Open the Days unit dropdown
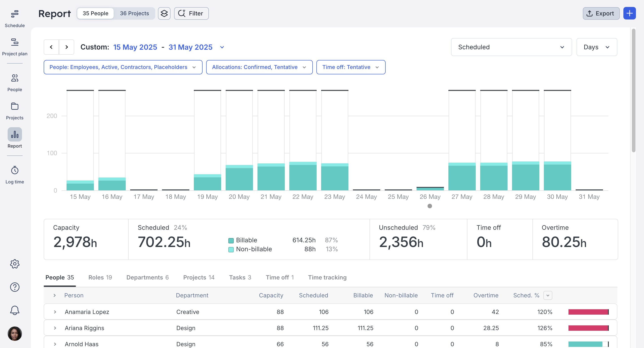This screenshot has height=348, width=644. tap(596, 47)
